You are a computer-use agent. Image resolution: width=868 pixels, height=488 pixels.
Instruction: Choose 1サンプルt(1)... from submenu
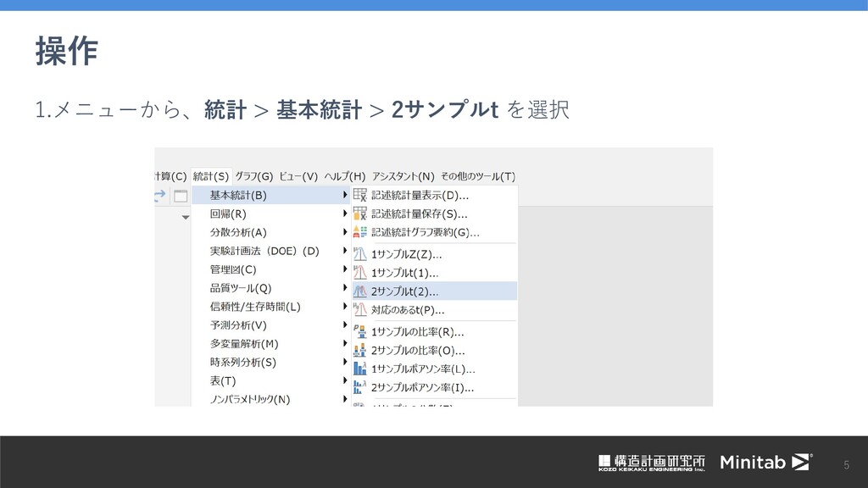435,273
